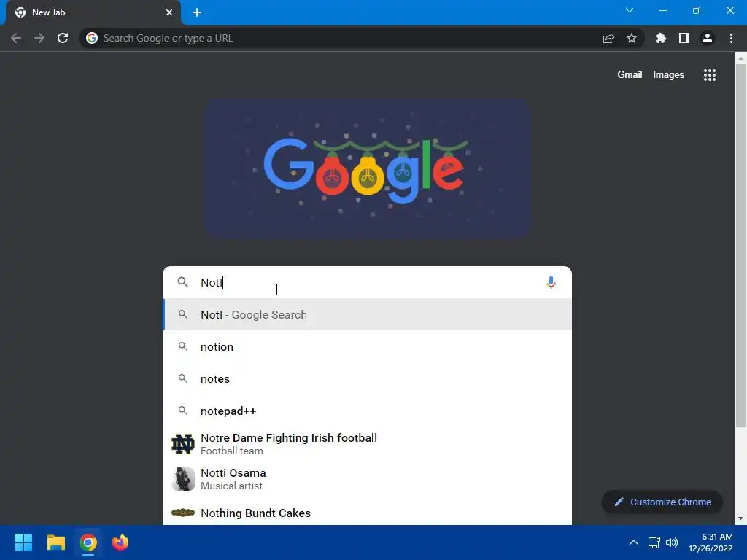Select the New Tab tab
The width and height of the screenshot is (747, 560).
93,12
